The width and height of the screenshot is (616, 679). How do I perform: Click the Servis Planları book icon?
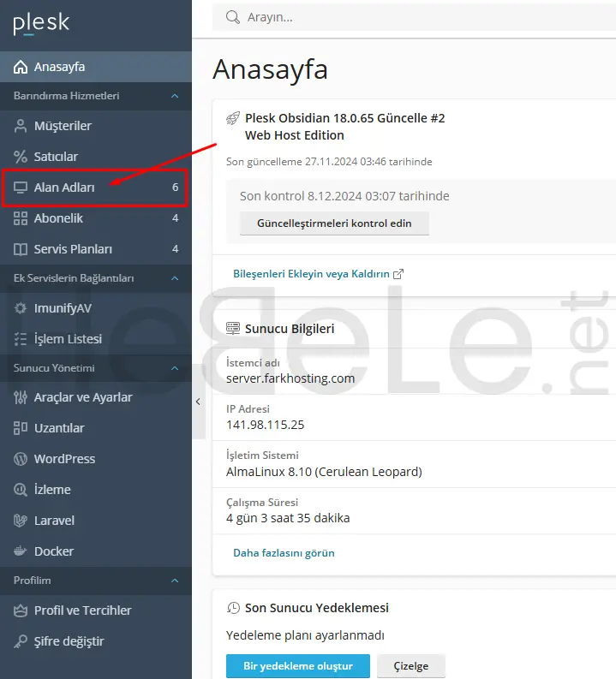[x=21, y=249]
